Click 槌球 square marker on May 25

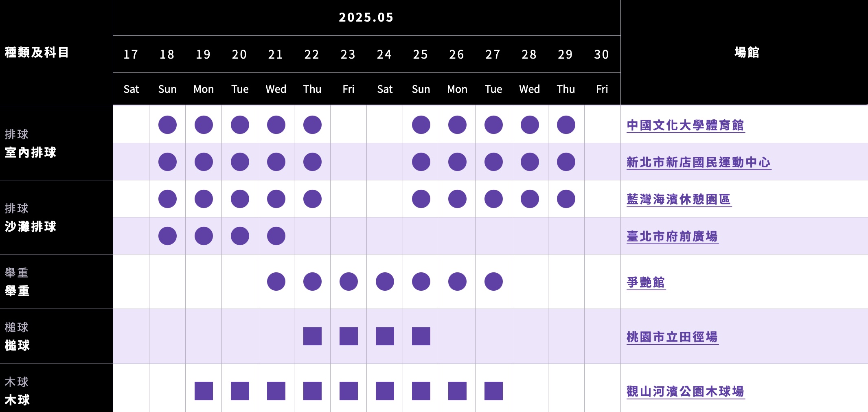click(421, 336)
